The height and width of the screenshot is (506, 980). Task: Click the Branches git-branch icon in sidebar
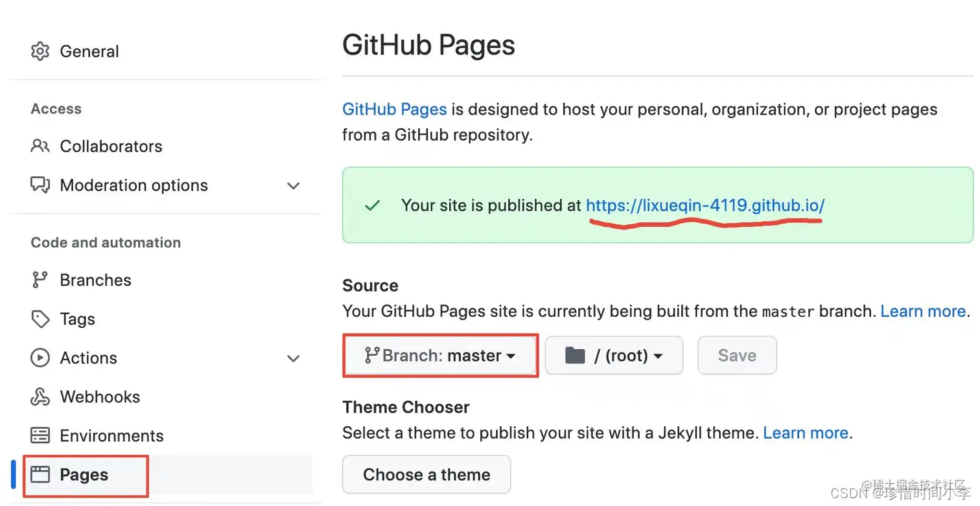click(40, 280)
